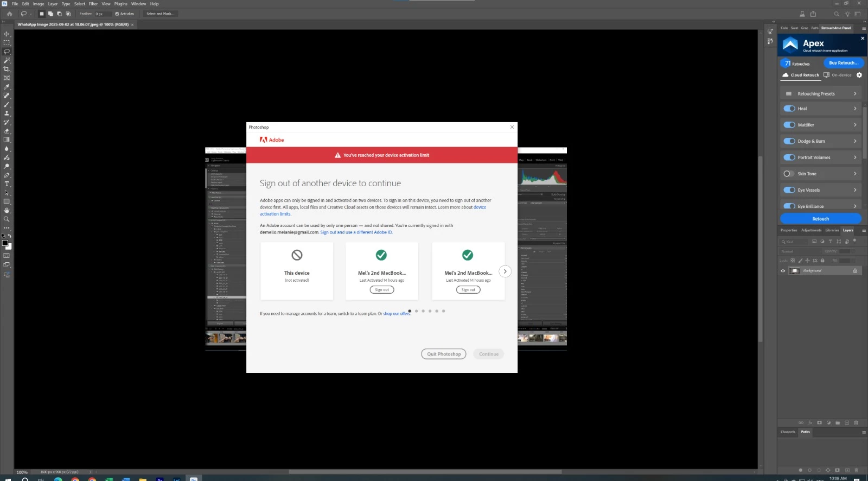Viewport: 868px width, 481px height.
Task: Expand the Eye Vessels settings chevron
Action: (x=855, y=190)
